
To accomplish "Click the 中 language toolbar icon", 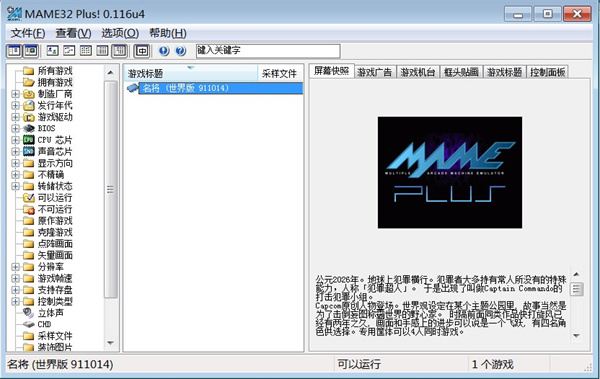I will click(142, 51).
